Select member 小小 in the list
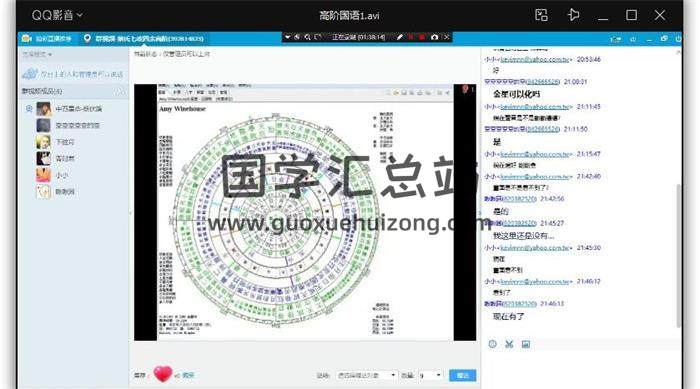This screenshot has width=700, height=389. 74,175
